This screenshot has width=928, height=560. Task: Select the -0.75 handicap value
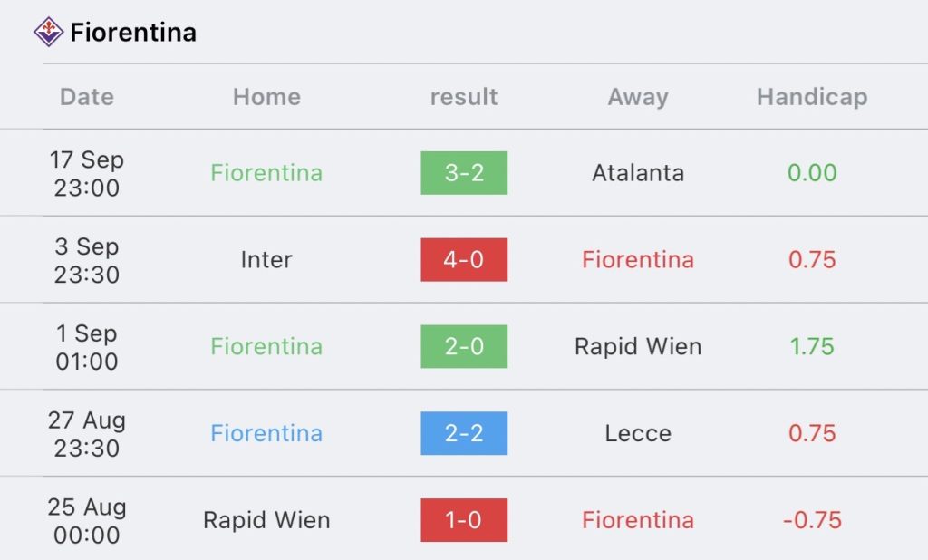point(812,521)
